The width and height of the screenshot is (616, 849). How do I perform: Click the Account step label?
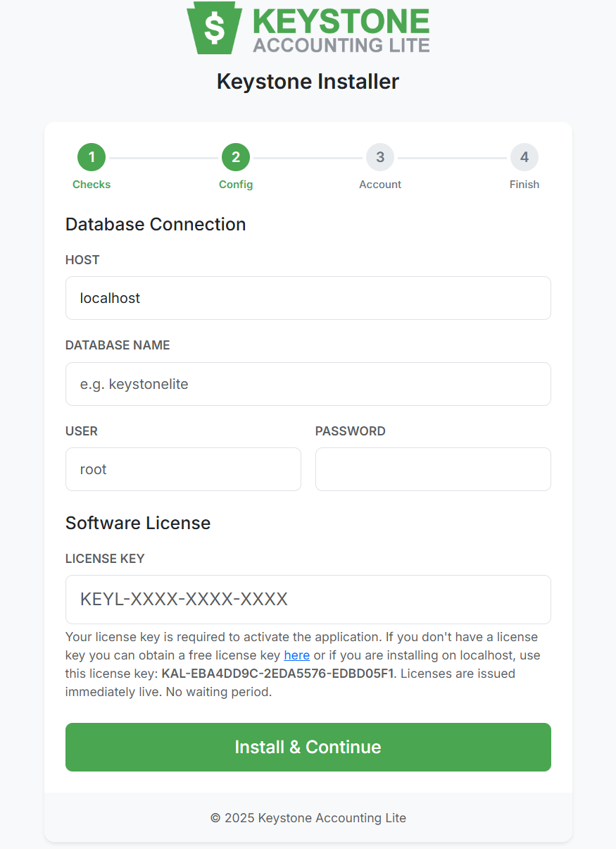pos(380,184)
